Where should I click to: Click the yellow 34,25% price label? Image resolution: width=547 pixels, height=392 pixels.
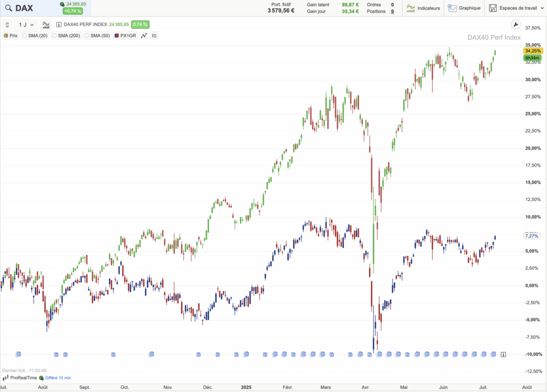(533, 51)
